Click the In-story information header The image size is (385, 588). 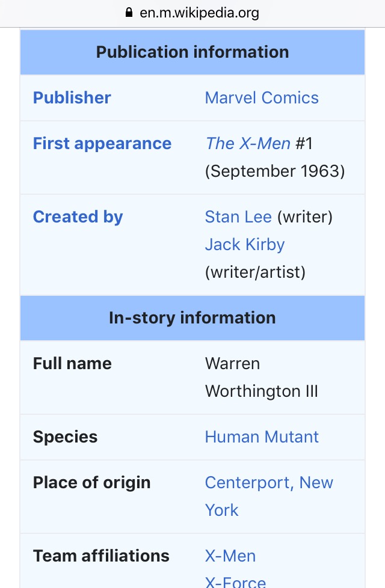coord(192,318)
